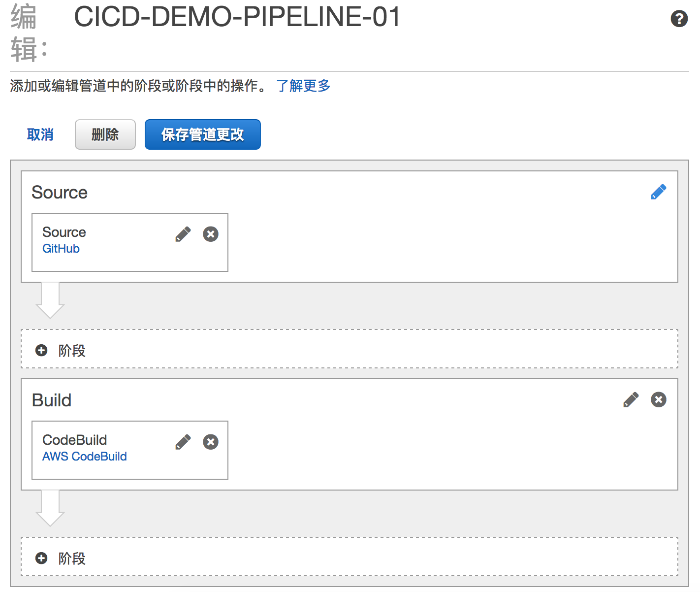Remove the CodeBuild action
Screen dimensions: 700x592
[x=211, y=442]
